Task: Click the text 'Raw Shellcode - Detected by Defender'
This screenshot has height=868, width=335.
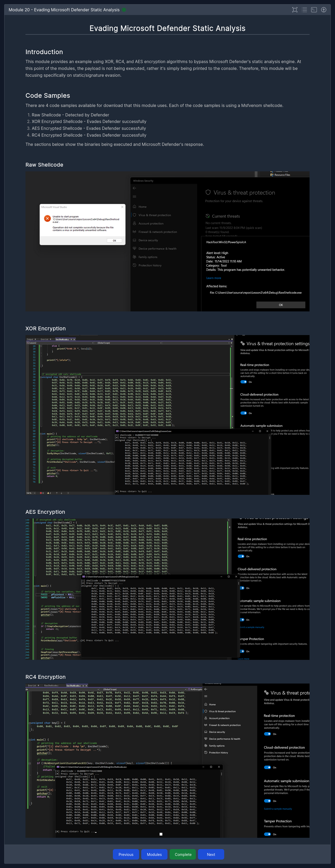Action: coord(70,115)
